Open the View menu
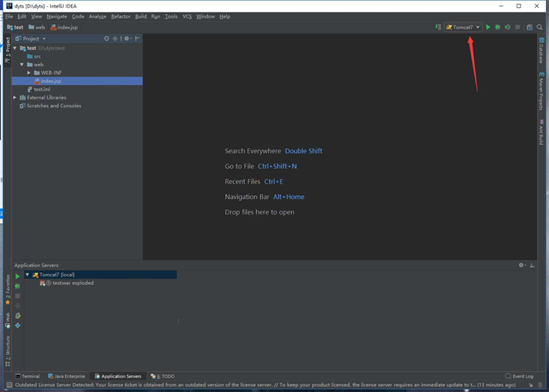This screenshot has width=549, height=392. (36, 16)
